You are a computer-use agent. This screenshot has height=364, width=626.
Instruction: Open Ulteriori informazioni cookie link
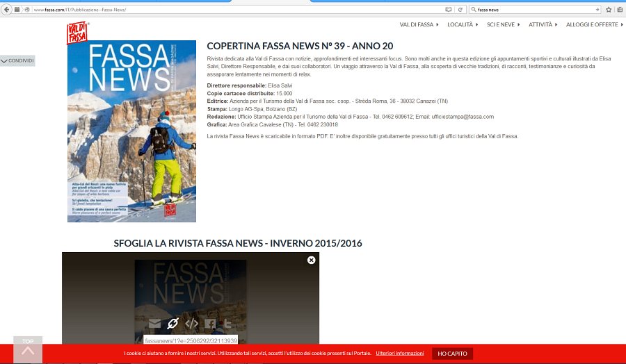[400, 354]
